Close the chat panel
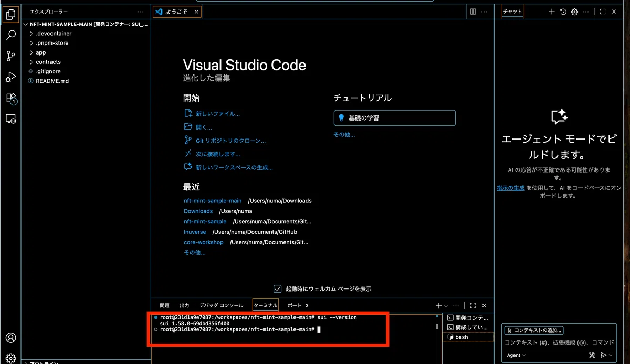630x364 pixels. pyautogui.click(x=614, y=12)
